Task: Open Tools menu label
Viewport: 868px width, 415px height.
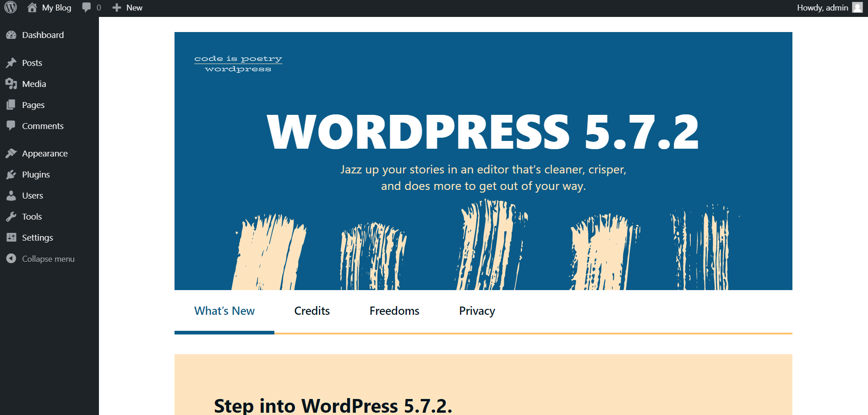Action: point(32,216)
